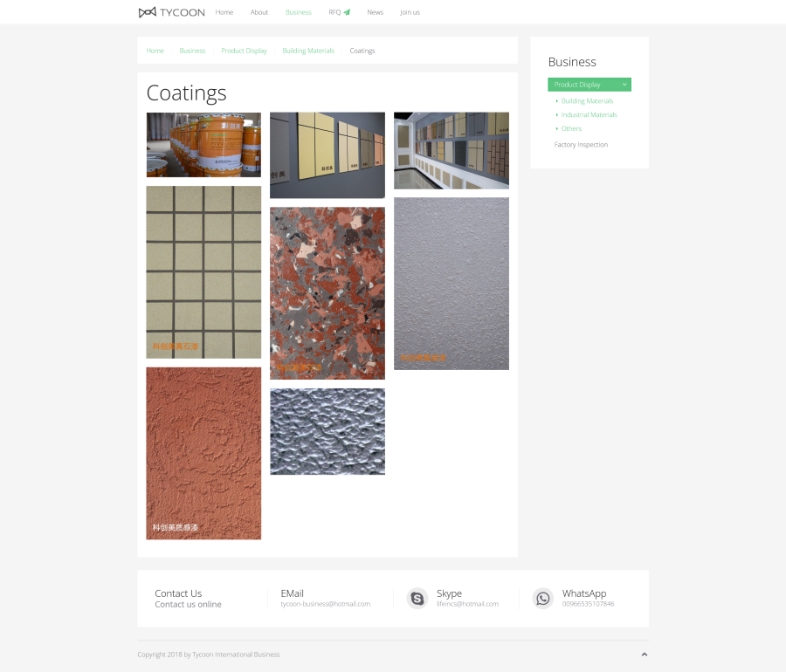This screenshot has height=672, width=786.
Task: Click Contact us online link
Action: click(188, 605)
